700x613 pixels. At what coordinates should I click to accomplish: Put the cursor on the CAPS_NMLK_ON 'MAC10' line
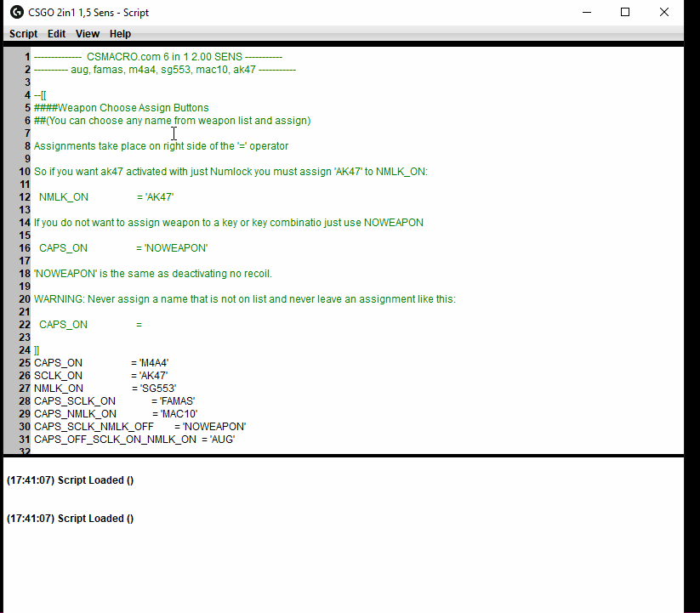(x=115, y=414)
